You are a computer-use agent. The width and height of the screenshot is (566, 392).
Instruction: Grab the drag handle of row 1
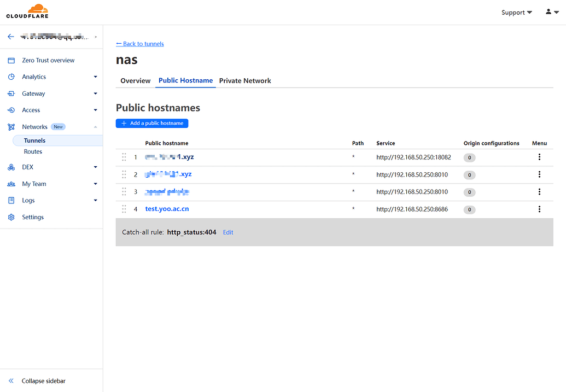124,157
